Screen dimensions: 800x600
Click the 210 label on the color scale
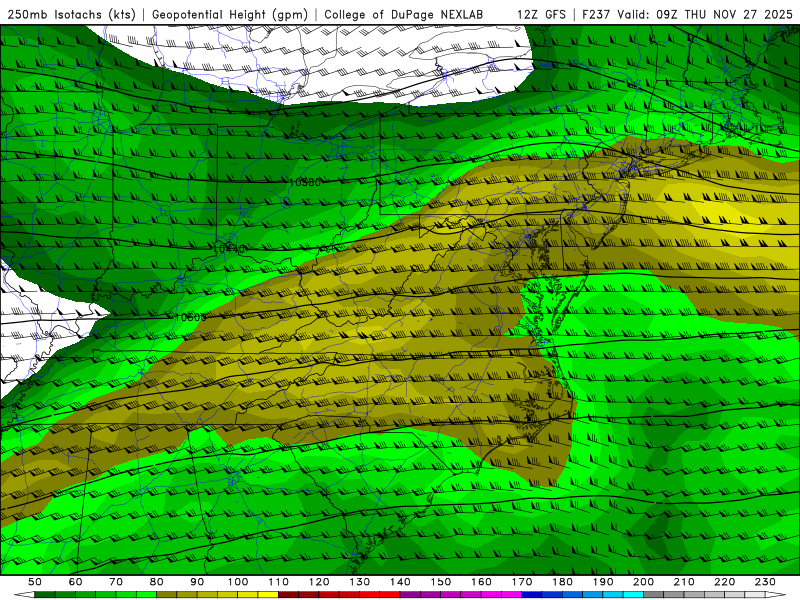(x=684, y=582)
